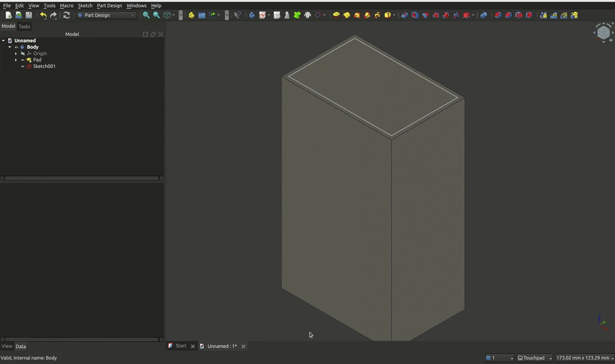This screenshot has width=615, height=364.
Task: Select the Linear pattern tool
Action: tap(553, 15)
